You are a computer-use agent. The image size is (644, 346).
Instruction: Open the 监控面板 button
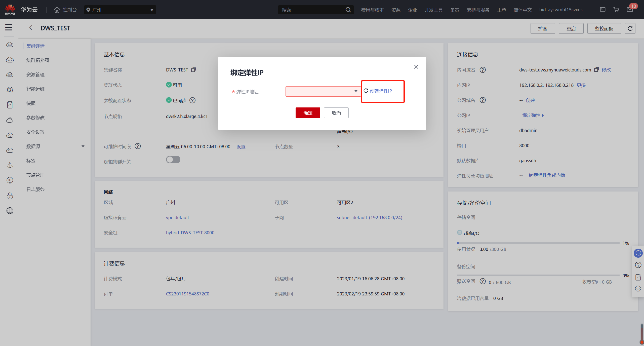604,28
